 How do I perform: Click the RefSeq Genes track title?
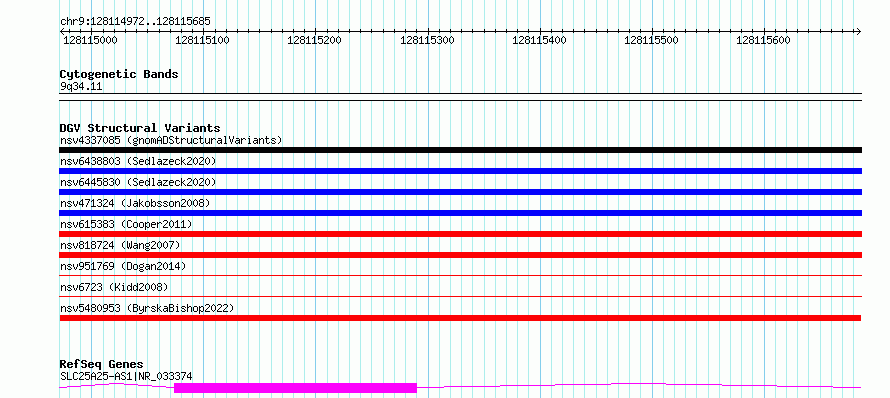[101, 364]
